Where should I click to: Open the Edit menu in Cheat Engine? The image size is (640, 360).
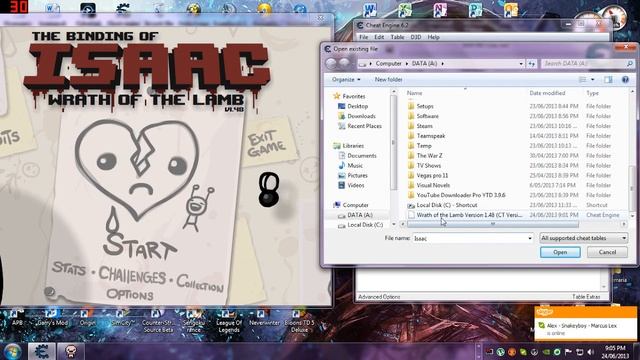(379, 37)
